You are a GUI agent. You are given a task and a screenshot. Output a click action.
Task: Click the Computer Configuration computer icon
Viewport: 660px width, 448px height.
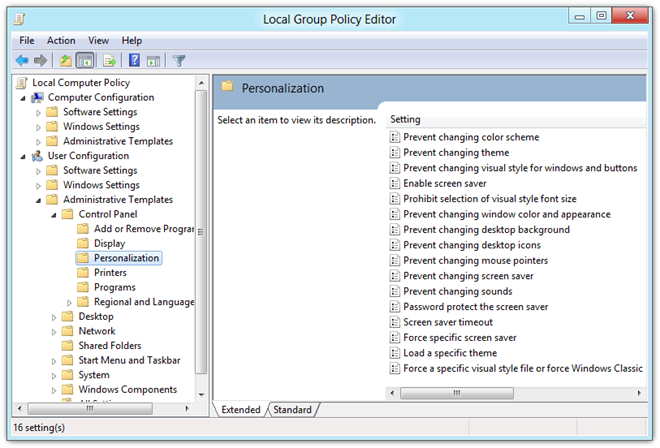37,98
